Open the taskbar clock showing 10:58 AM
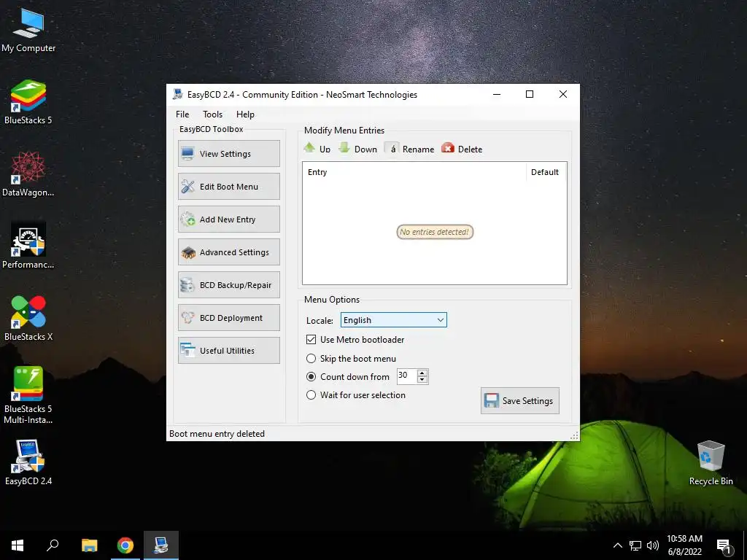747x560 pixels. tap(684, 545)
